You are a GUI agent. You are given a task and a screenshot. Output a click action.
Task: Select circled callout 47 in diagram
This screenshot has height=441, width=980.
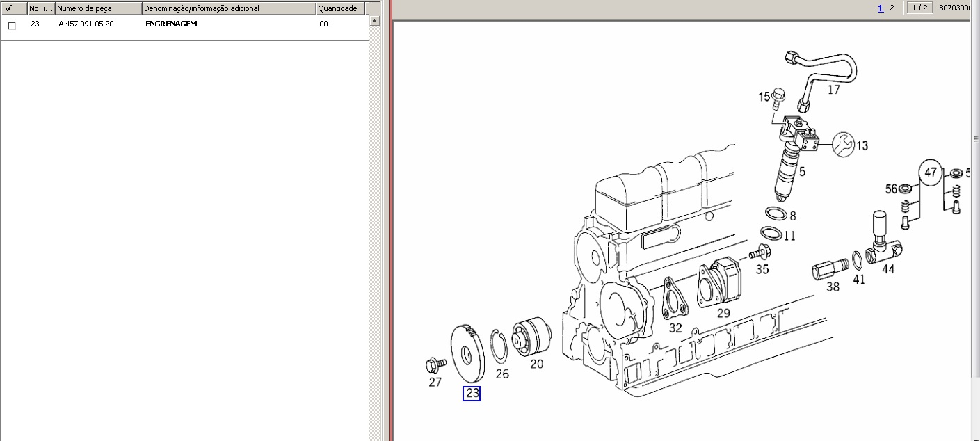931,172
